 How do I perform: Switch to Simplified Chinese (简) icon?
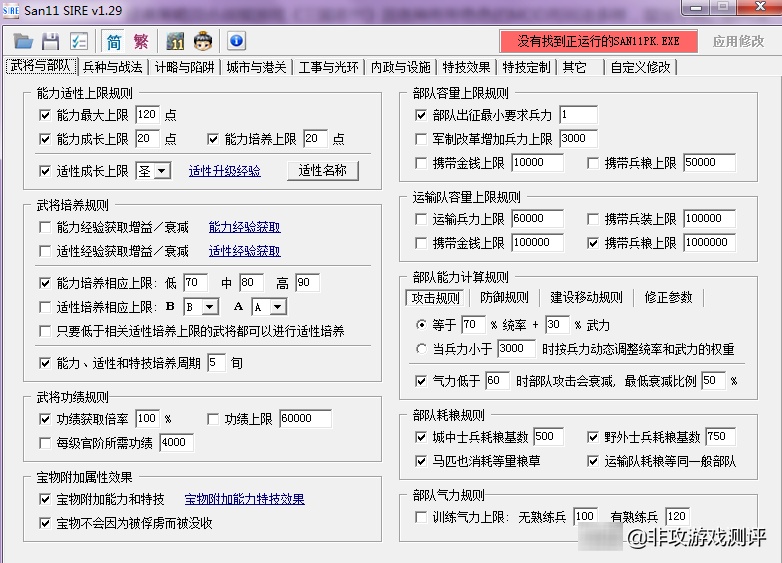coord(114,41)
